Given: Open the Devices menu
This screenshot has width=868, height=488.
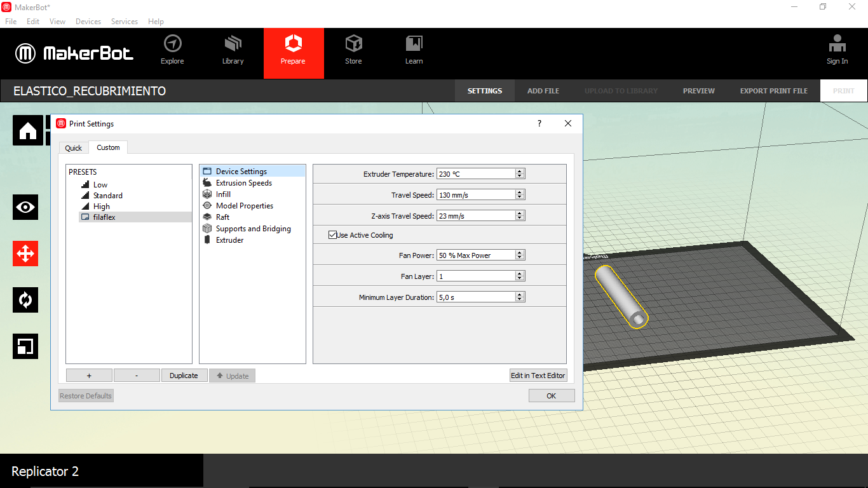Looking at the screenshot, I should (88, 21).
